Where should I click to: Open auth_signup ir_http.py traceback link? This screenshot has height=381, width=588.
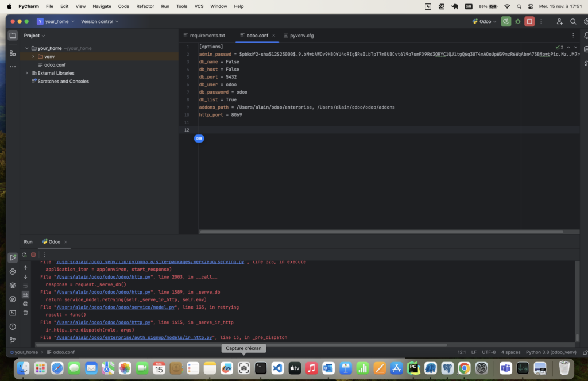click(134, 337)
